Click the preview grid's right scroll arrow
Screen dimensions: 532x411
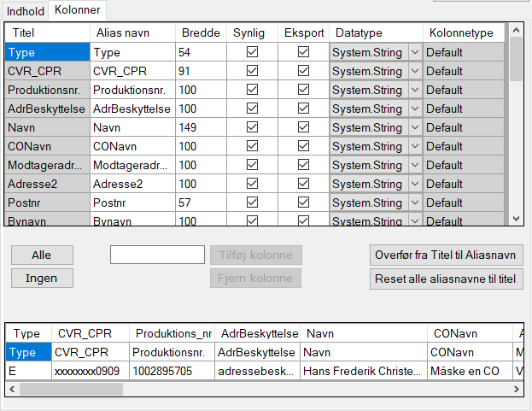[x=516, y=389]
